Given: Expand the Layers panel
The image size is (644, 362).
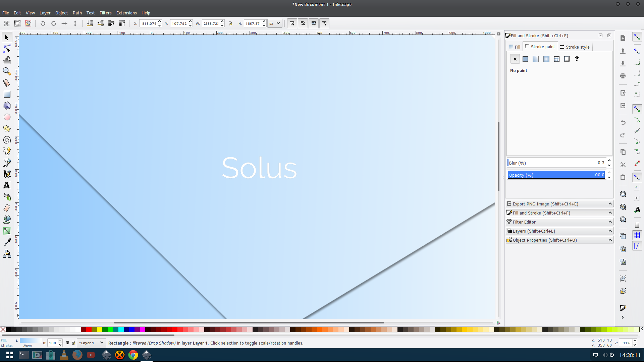Looking at the screenshot, I should coord(559,231).
